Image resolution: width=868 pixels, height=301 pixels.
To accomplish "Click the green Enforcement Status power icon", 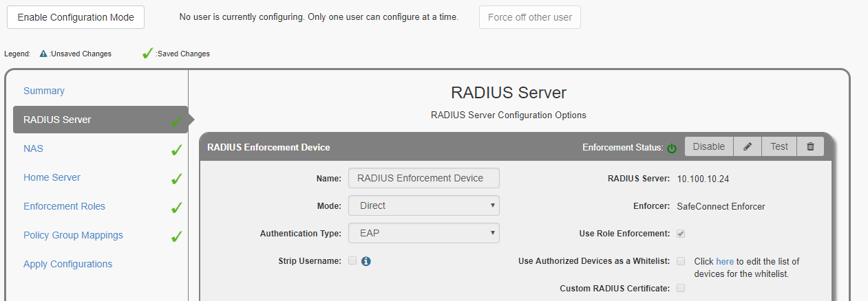I will pos(672,148).
